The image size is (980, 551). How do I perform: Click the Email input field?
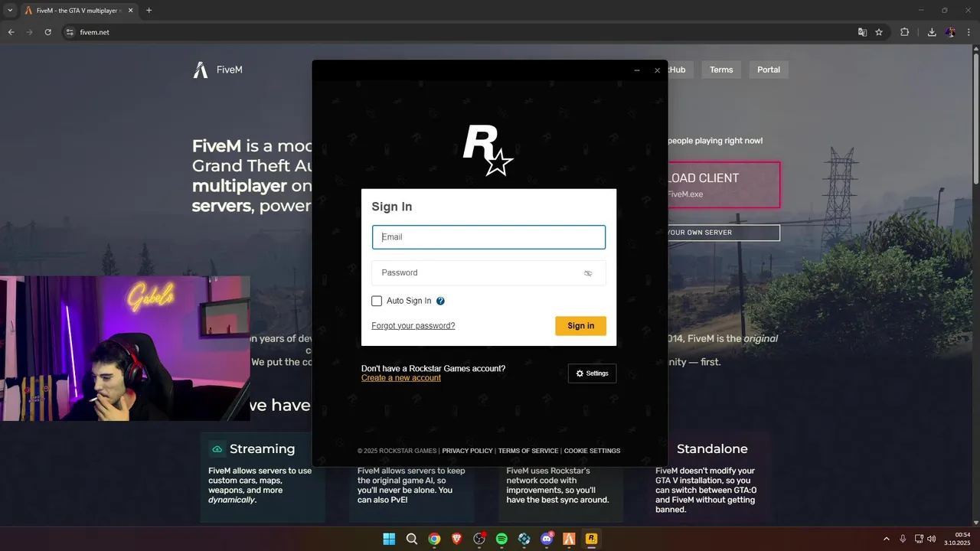pos(488,237)
